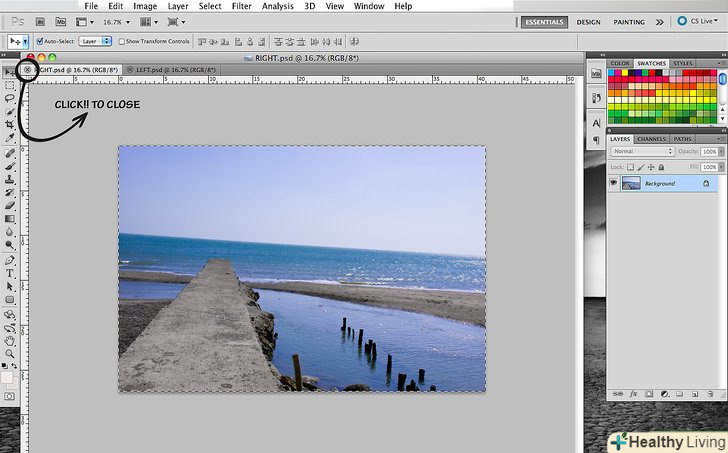Activate the Zoom magnifier tool

coord(10,353)
